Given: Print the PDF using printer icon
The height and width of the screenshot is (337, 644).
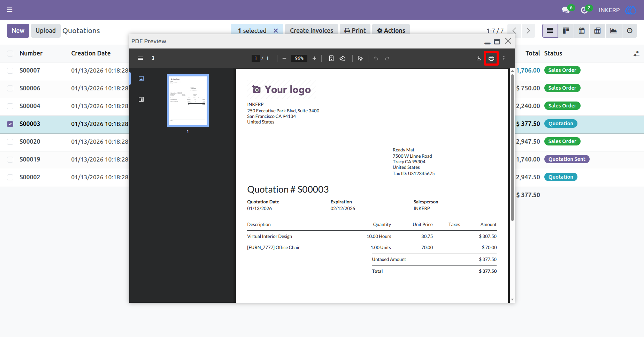Looking at the screenshot, I should pos(491,58).
